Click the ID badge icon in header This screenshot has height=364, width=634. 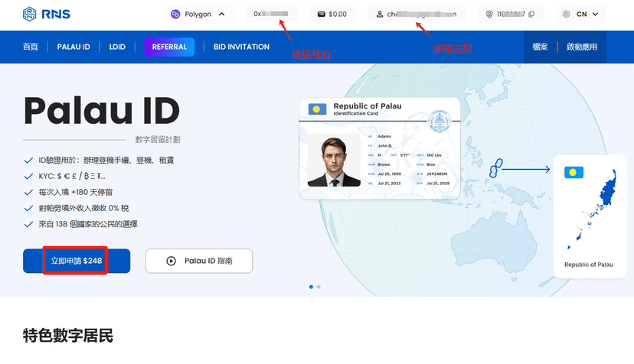[489, 14]
